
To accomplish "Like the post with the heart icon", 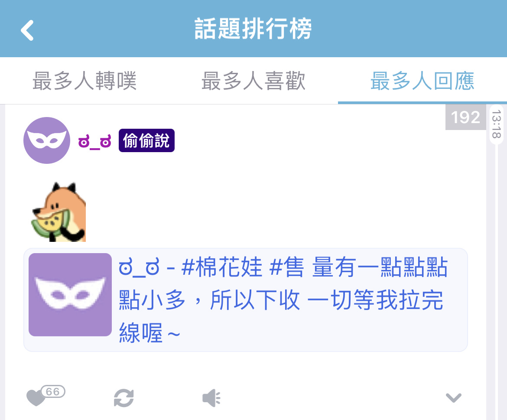I will pyautogui.click(x=35, y=397).
